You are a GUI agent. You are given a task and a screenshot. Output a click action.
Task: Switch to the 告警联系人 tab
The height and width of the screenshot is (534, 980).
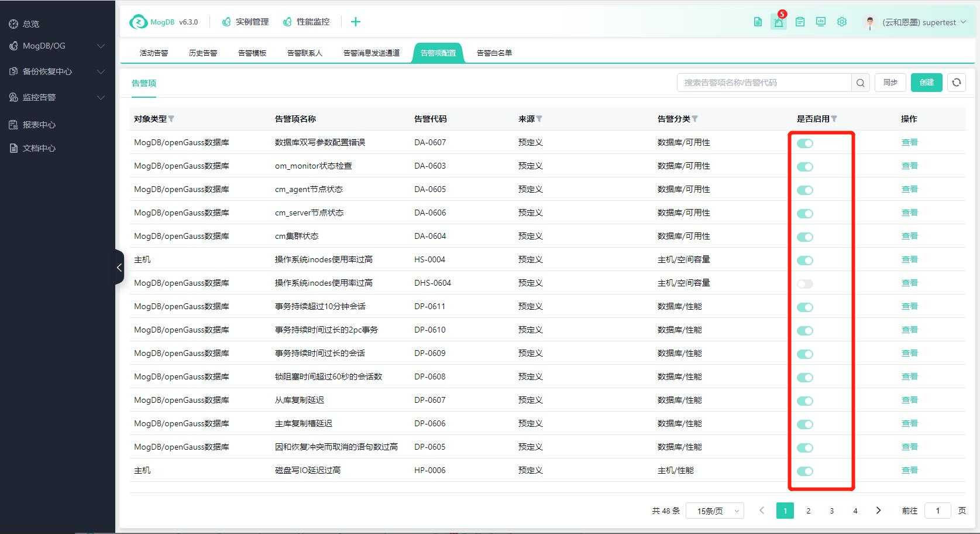click(305, 53)
